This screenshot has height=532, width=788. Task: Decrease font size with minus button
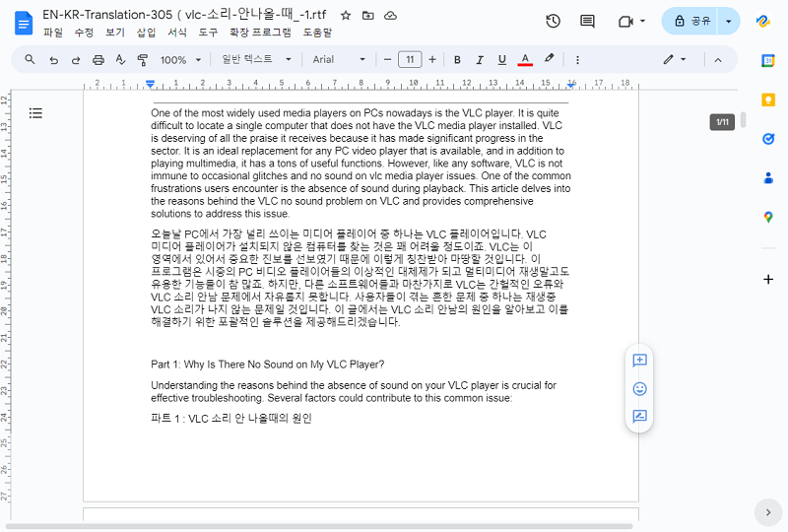tap(387, 60)
